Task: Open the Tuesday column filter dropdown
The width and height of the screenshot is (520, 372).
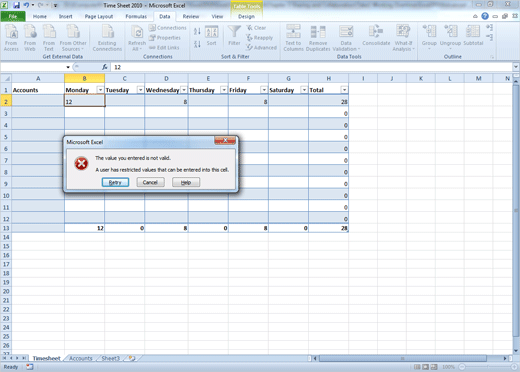Action: click(x=140, y=90)
